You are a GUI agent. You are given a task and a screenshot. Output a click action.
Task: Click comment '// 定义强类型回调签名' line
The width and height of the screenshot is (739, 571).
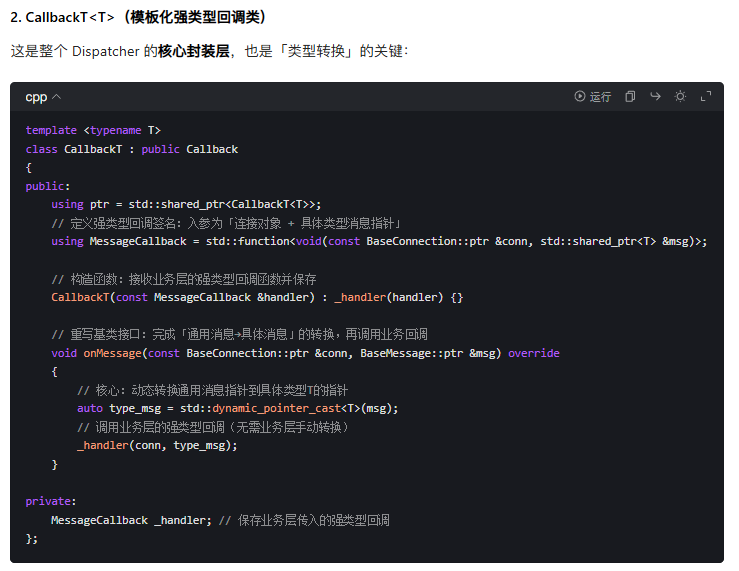click(226, 223)
